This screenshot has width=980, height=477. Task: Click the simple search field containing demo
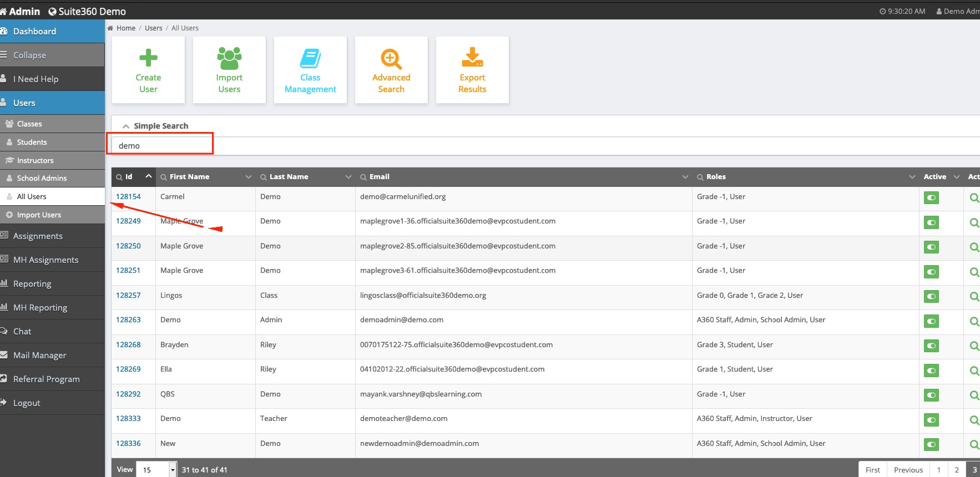coord(160,145)
